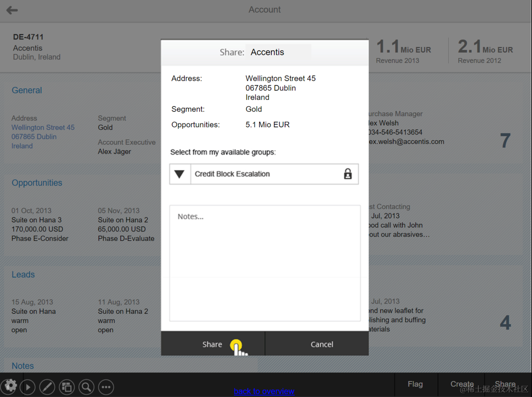
Task: Cancel the share dialog
Action: (x=317, y=344)
